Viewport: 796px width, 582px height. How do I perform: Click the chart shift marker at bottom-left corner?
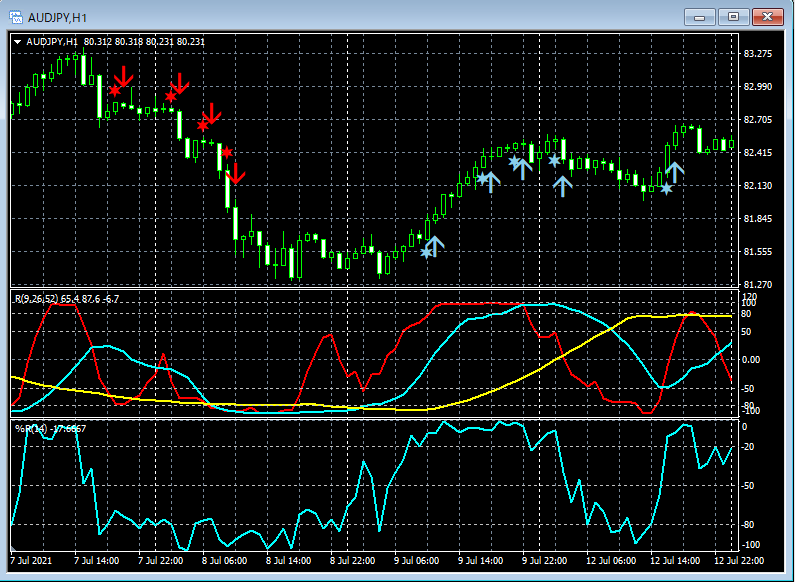coord(13,548)
